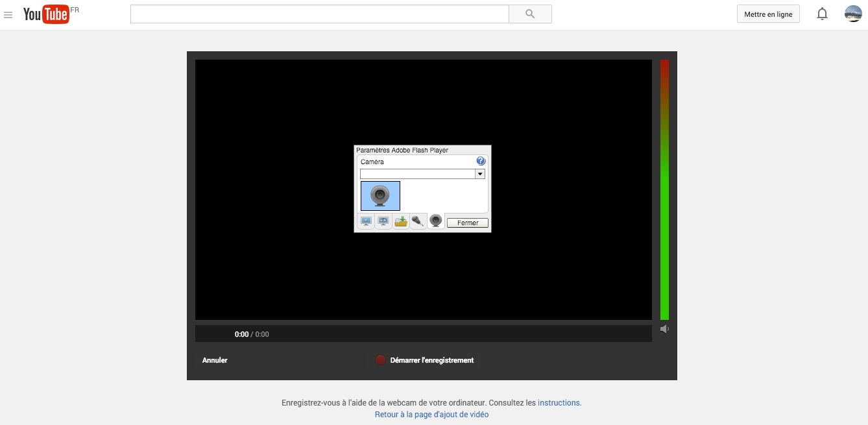
Task: Toggle the speaker volume icon
Action: [664, 329]
